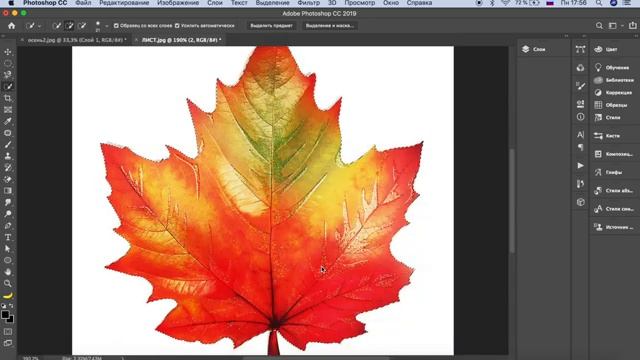Image resolution: width=640 pixels, height=360 pixels.
Task: Change screen mode button
Action: (x=8, y=343)
